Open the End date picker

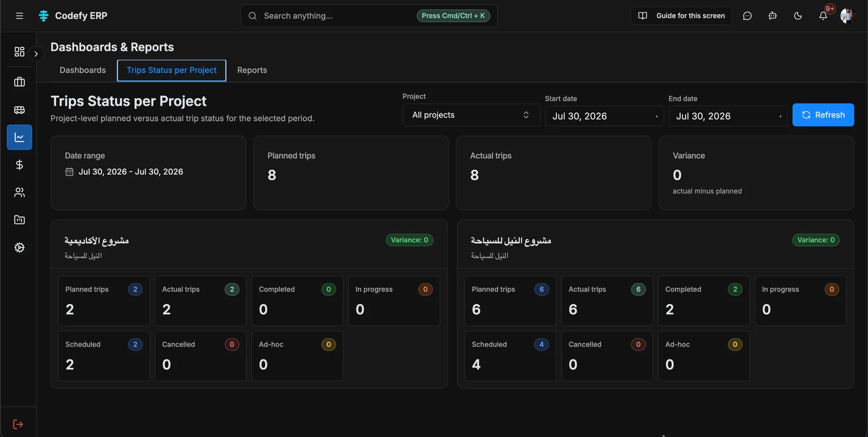[x=728, y=116]
